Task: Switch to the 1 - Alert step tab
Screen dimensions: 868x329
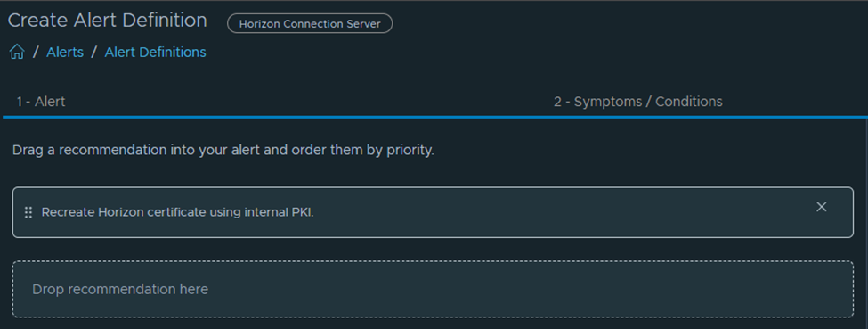Action: coord(41,102)
